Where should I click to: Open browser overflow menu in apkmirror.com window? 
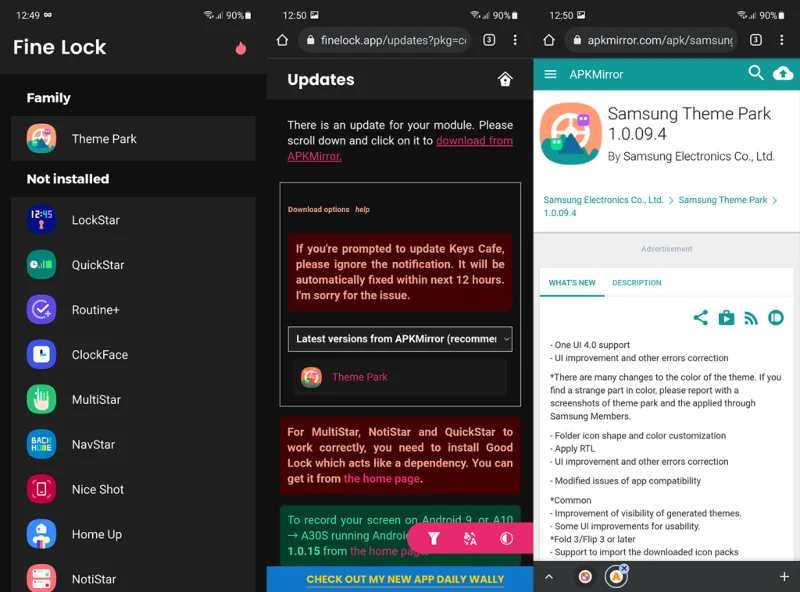pos(782,40)
